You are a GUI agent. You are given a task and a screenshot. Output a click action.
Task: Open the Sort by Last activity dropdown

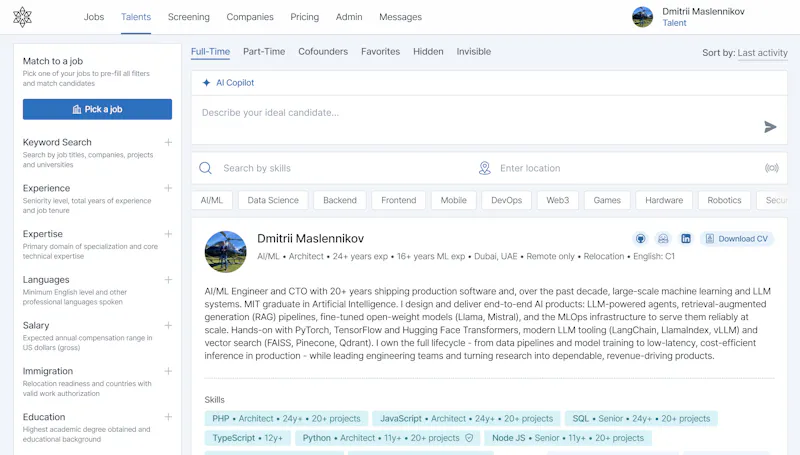762,53
